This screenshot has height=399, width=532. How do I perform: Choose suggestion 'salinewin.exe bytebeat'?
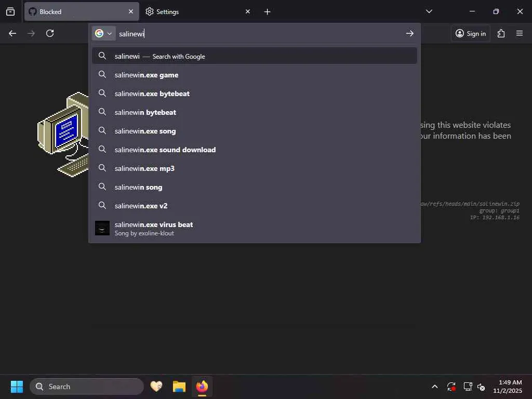(x=255, y=94)
